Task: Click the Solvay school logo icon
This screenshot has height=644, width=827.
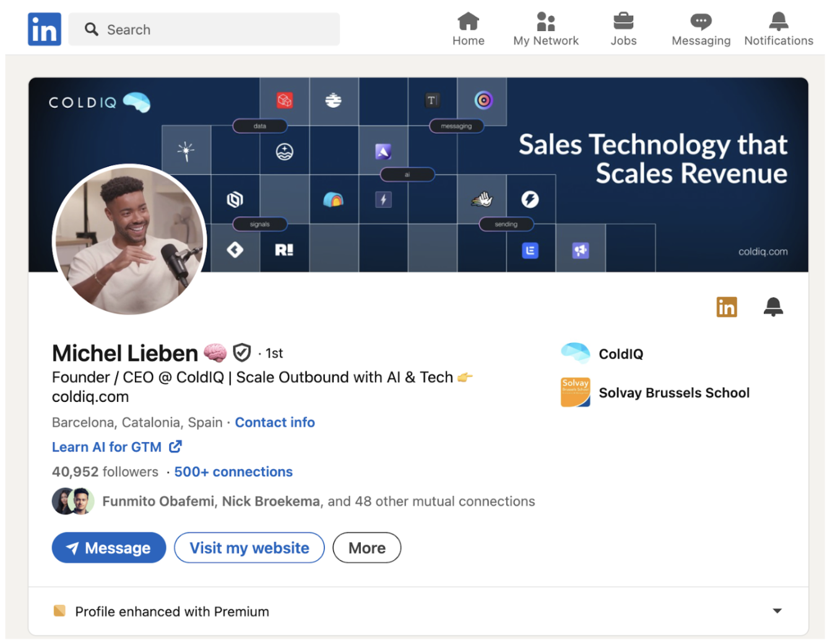Action: (x=576, y=393)
